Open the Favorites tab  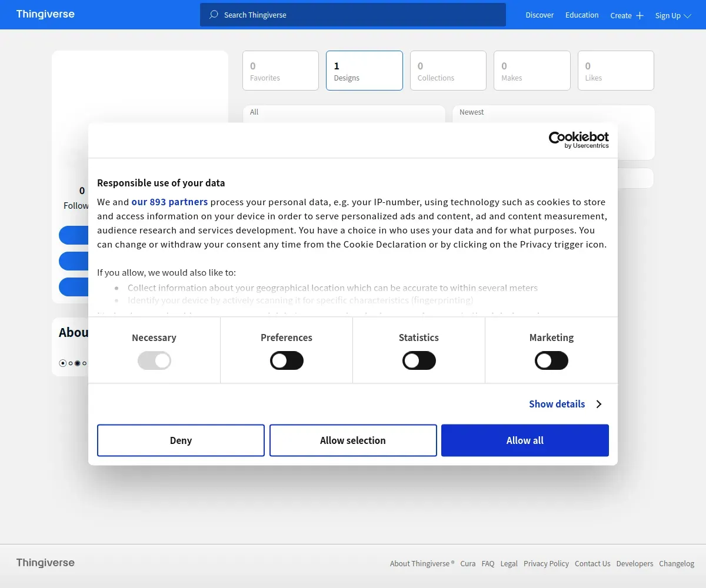click(281, 71)
